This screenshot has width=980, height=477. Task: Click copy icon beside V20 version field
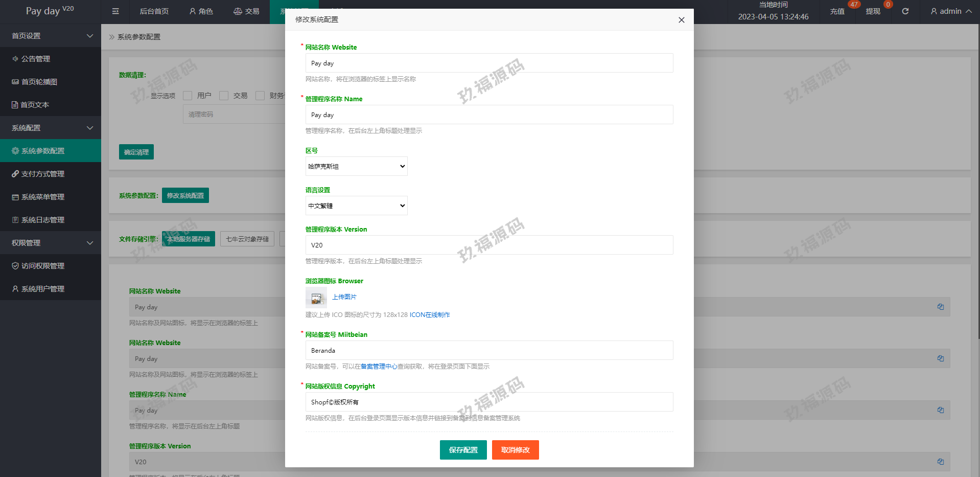point(940,462)
